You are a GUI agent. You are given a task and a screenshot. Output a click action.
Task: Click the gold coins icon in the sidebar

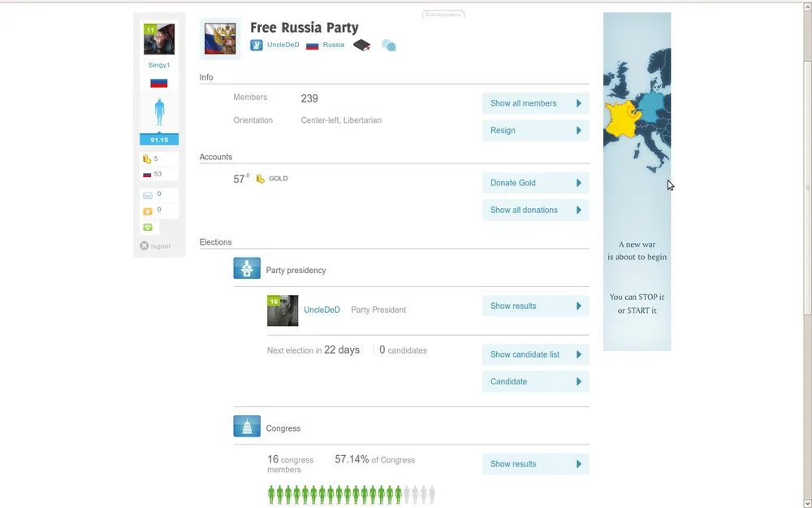[x=147, y=159]
